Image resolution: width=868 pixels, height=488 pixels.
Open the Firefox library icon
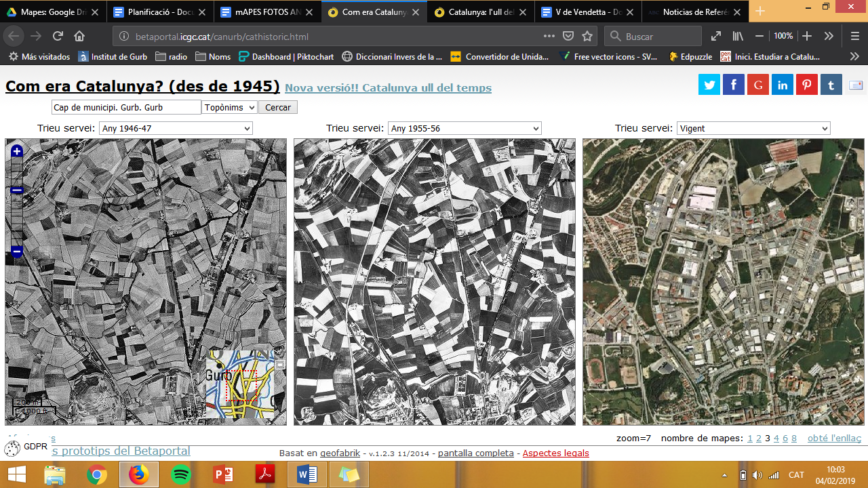[738, 36]
